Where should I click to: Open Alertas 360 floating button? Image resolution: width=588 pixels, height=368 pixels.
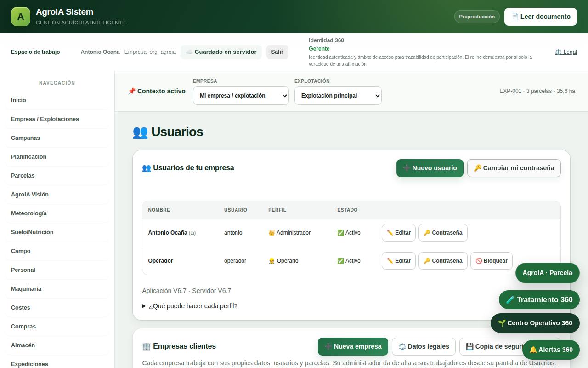coord(551,350)
